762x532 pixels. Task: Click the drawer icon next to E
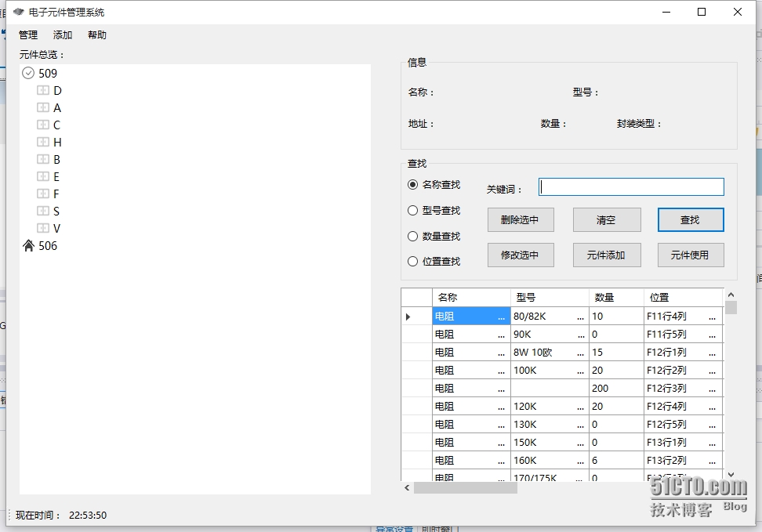[x=43, y=176]
